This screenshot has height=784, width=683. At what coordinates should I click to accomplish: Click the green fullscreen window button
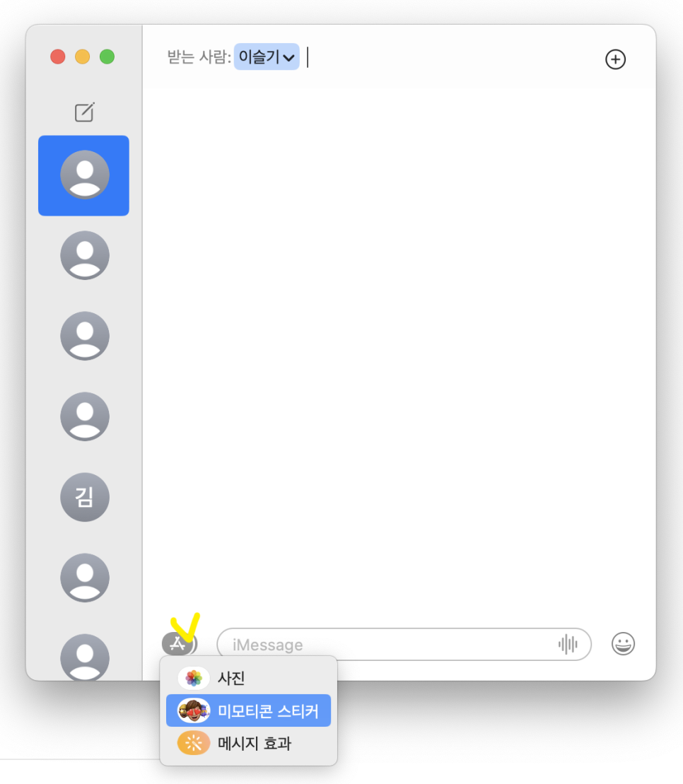coord(107,57)
